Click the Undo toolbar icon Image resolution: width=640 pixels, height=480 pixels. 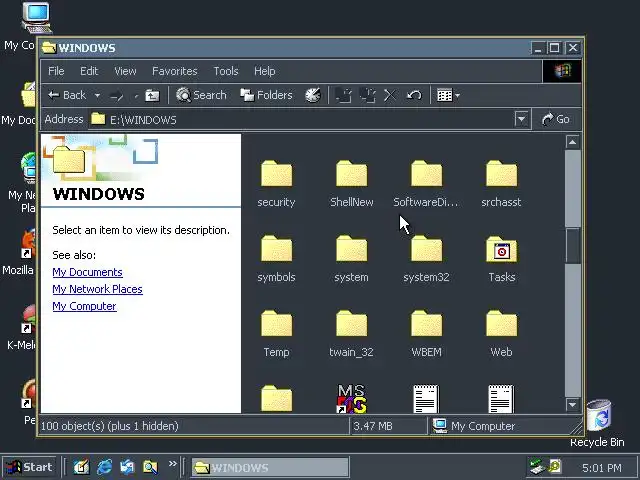414,96
